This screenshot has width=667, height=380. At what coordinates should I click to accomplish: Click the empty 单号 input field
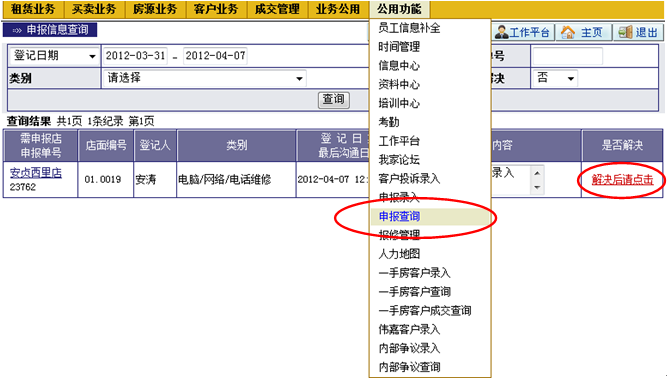tap(567, 56)
